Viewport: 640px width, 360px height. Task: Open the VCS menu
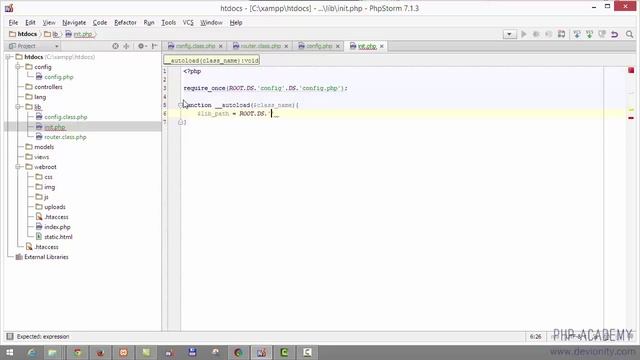point(188,22)
